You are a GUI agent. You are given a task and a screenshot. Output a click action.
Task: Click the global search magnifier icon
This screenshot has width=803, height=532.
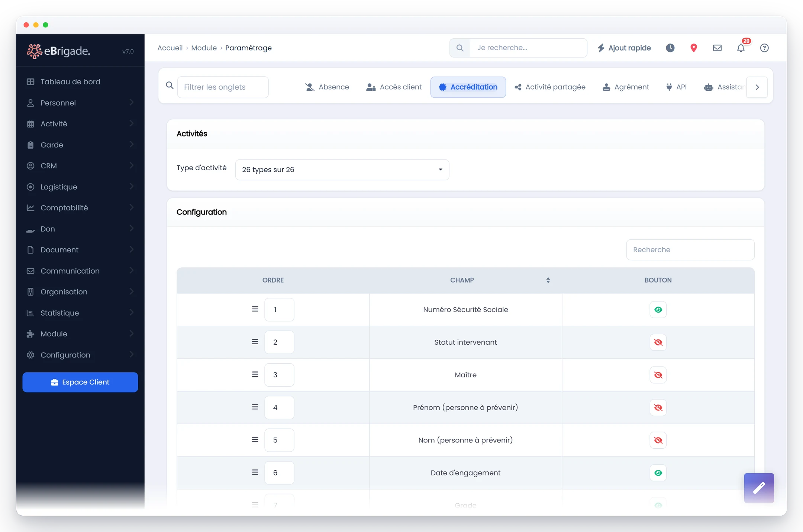click(x=460, y=48)
